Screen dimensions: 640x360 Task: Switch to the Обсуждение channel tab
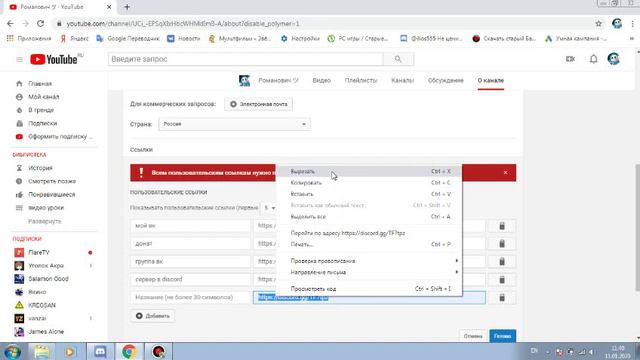446,80
